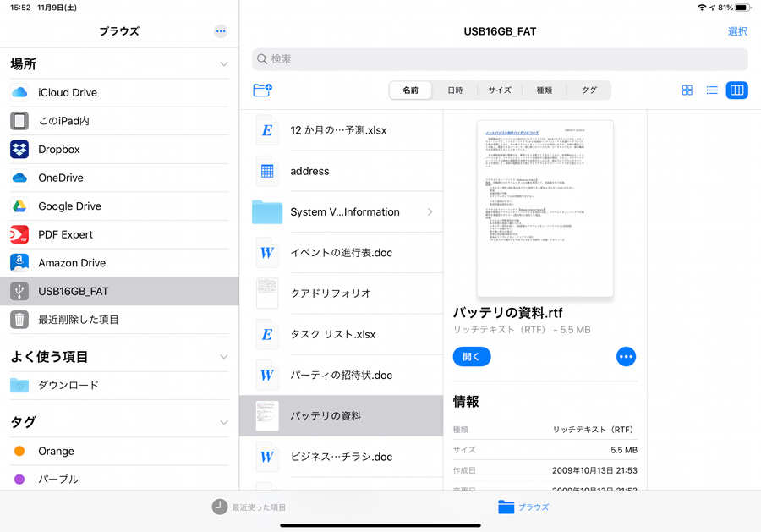Filter by the Orange tag dot
Image resolution: width=761 pixels, height=532 pixels.
19,451
